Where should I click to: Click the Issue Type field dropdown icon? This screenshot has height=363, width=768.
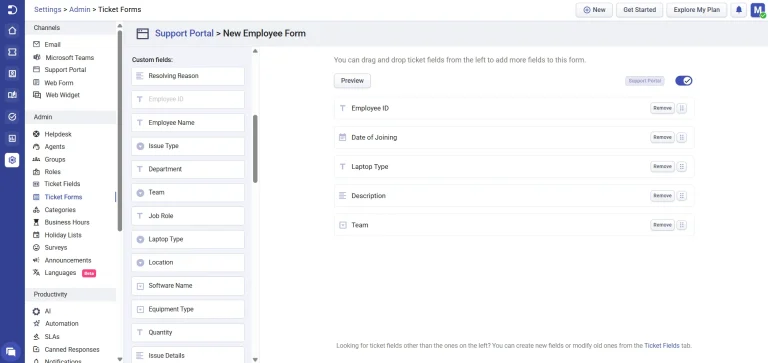point(140,146)
